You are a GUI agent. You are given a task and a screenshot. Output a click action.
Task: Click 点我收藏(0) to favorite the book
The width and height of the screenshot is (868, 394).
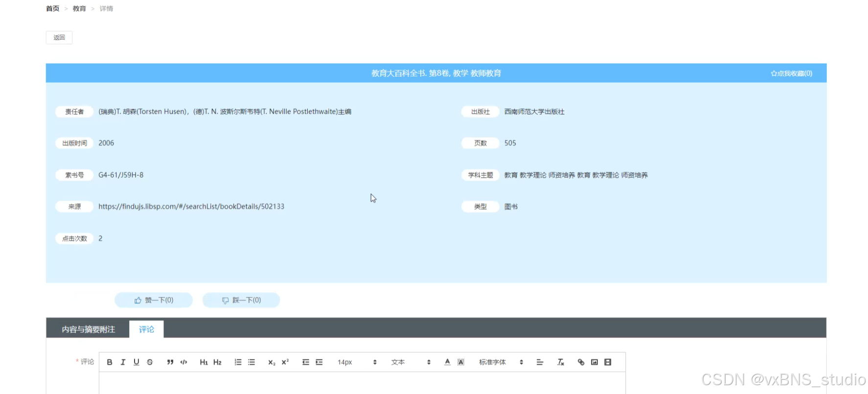click(x=791, y=73)
